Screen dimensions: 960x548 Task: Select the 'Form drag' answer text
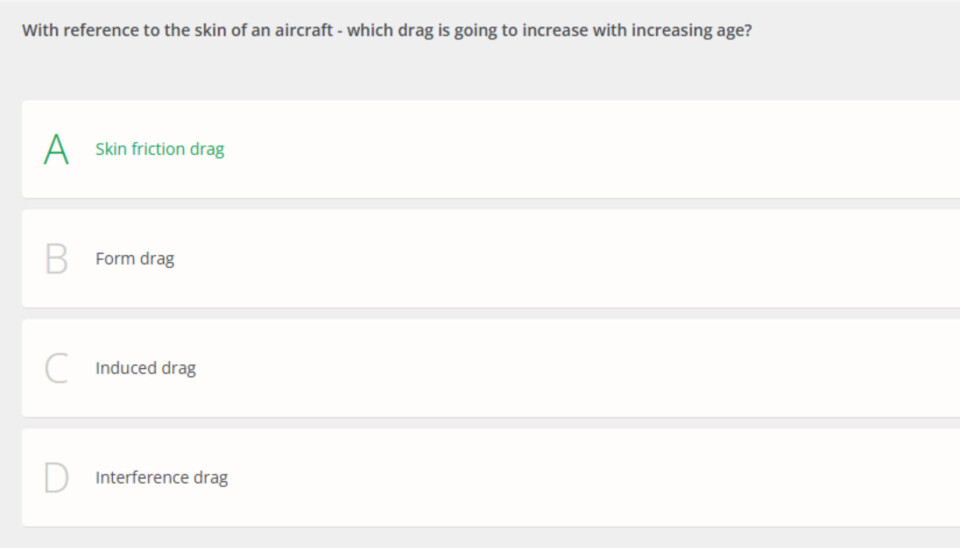pos(135,259)
